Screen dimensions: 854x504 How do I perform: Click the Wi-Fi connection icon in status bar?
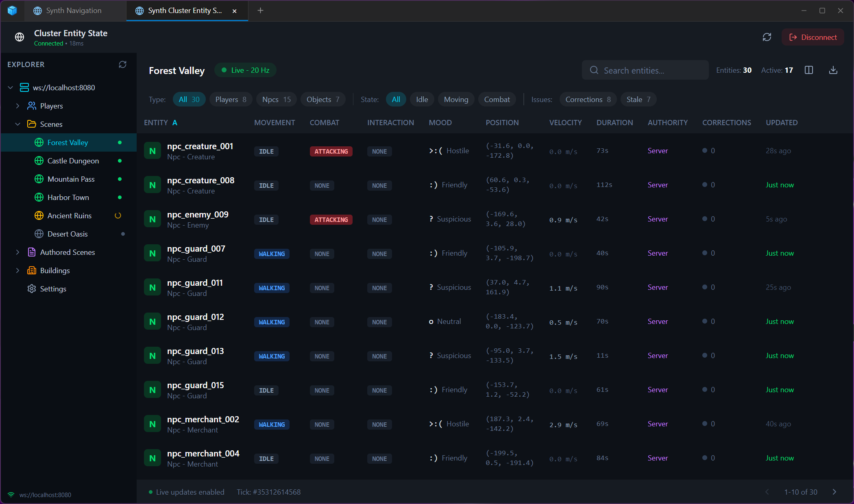point(11,495)
